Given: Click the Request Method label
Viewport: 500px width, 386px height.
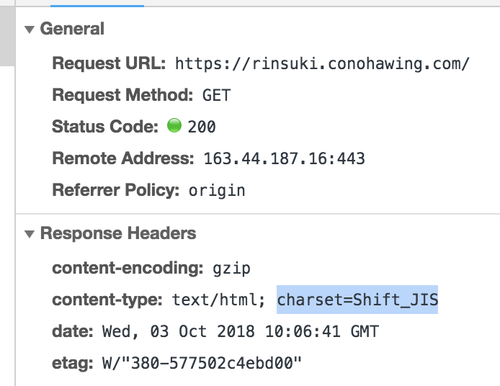Looking at the screenshot, I should [123, 95].
